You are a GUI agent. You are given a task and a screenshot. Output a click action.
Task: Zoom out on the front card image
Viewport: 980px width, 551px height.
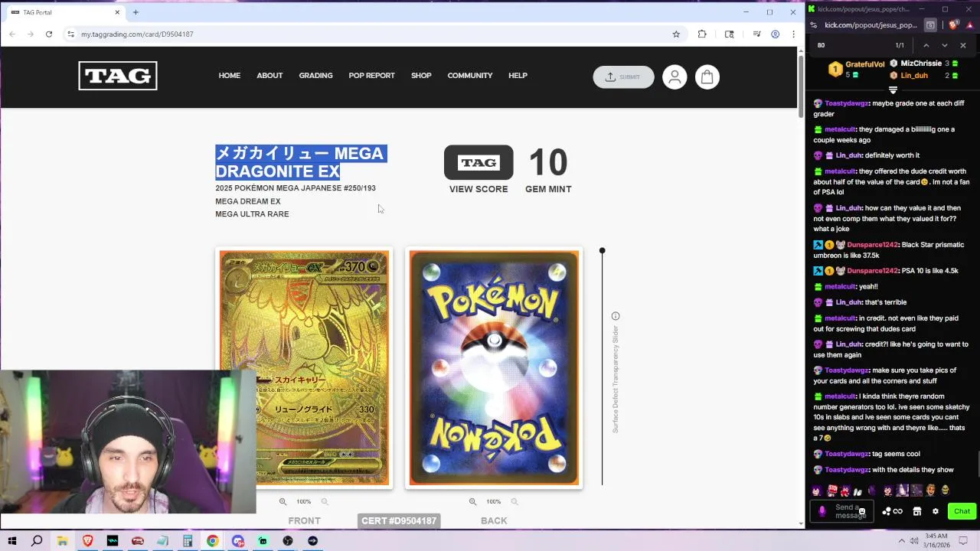click(x=325, y=501)
